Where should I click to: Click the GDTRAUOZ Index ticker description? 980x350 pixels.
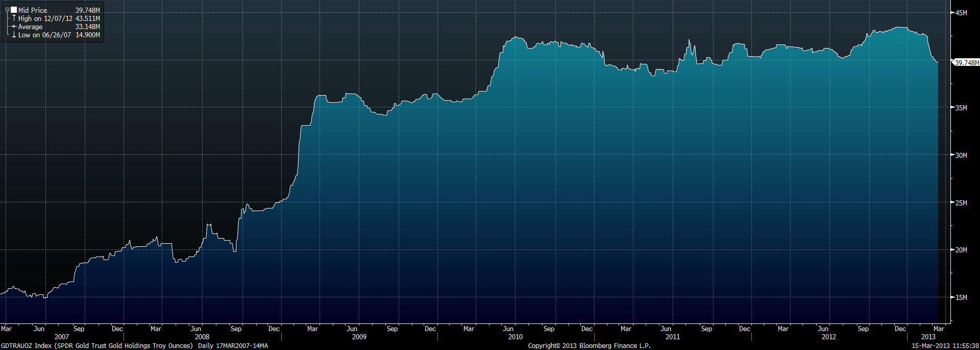pyautogui.click(x=97, y=346)
